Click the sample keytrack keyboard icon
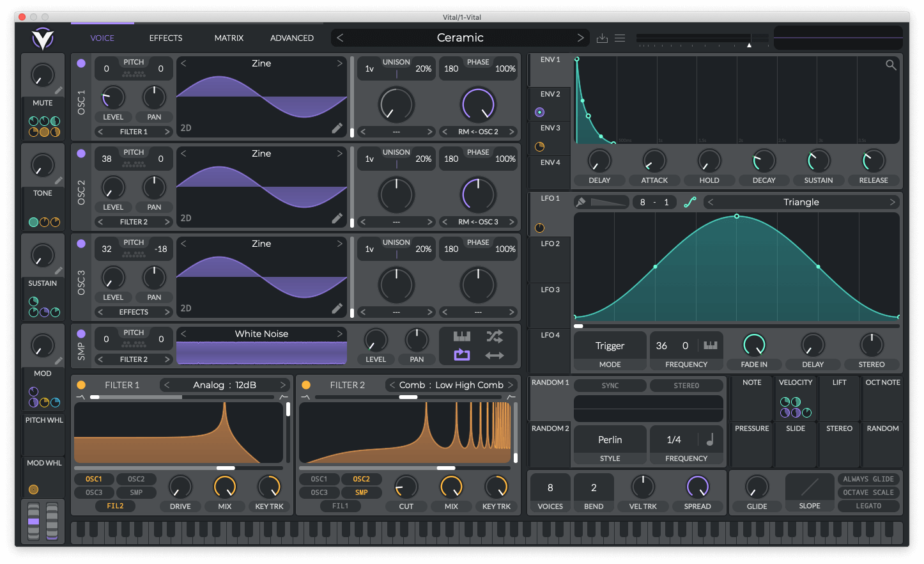Image resolution: width=924 pixels, height=564 pixels. [462, 336]
